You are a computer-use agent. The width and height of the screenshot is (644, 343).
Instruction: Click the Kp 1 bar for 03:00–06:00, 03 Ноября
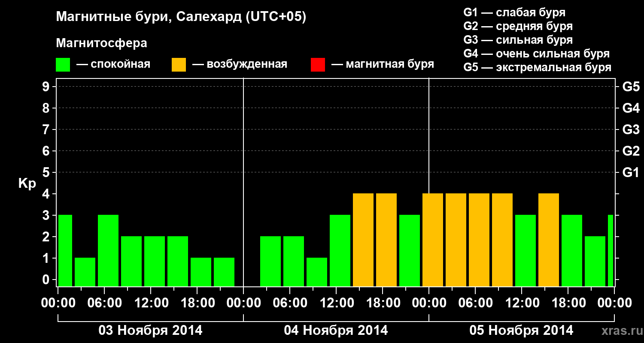(85, 272)
